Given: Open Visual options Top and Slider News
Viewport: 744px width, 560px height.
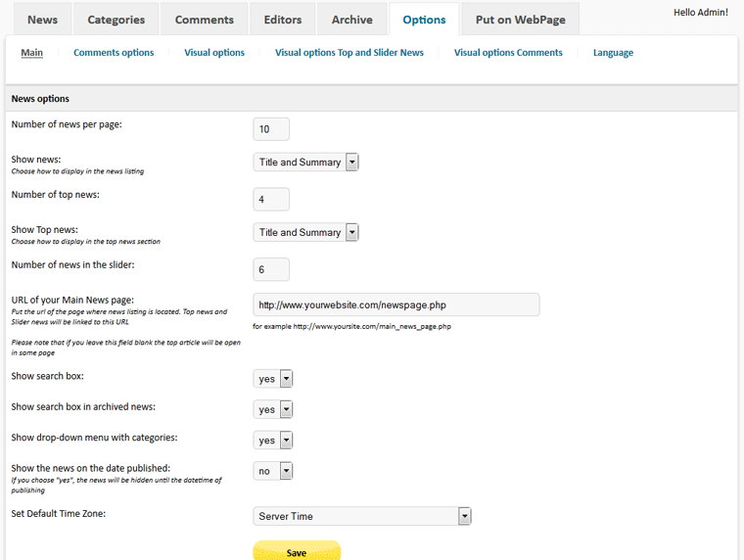Looking at the screenshot, I should 349,53.
